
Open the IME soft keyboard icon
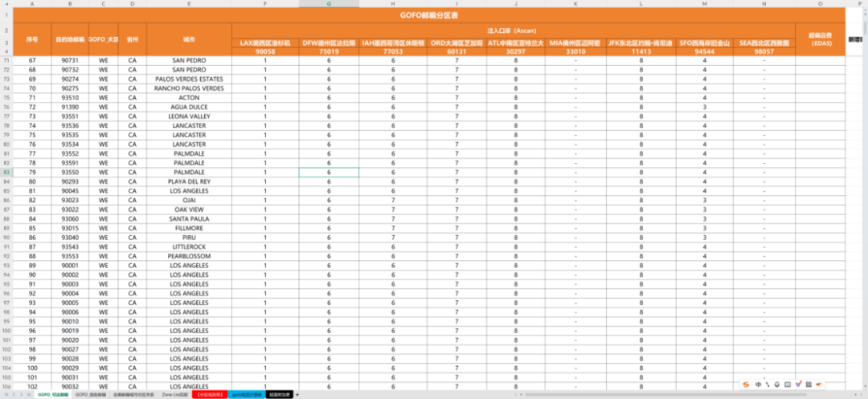click(x=788, y=385)
